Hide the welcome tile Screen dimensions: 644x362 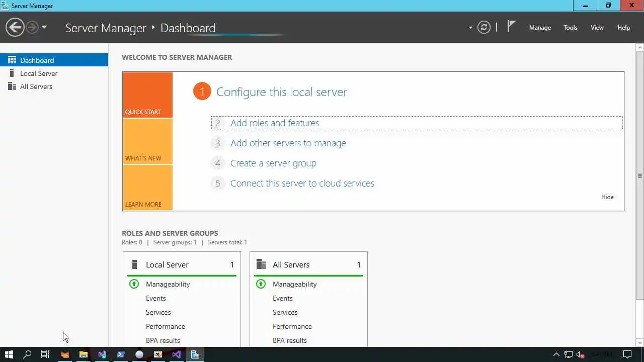pos(607,197)
